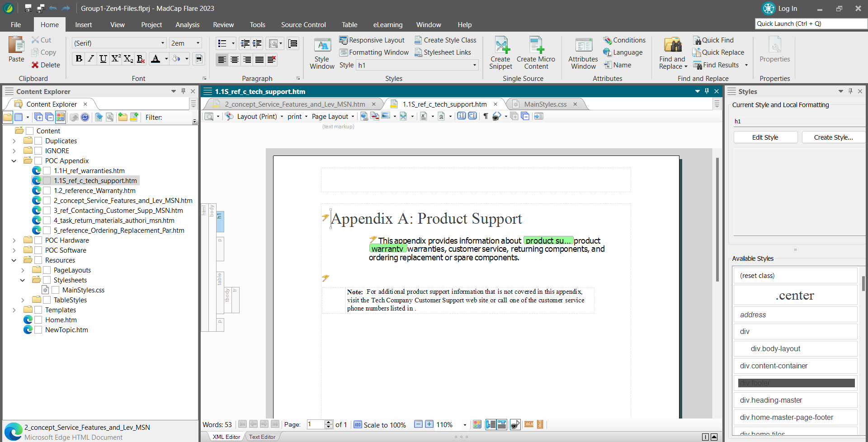The height and width of the screenshot is (442, 868).
Task: Enable the checkbox beside Home.htm
Action: pos(38,320)
